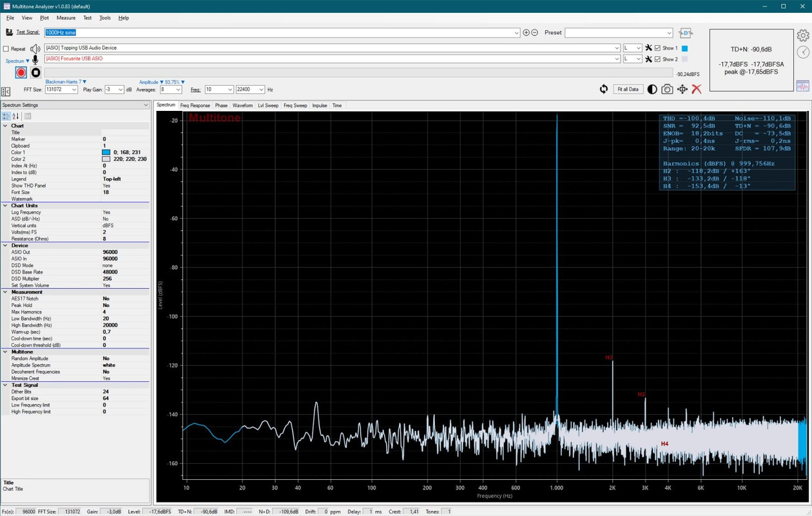
Task: Switch to the Impulse tab
Action: point(320,105)
